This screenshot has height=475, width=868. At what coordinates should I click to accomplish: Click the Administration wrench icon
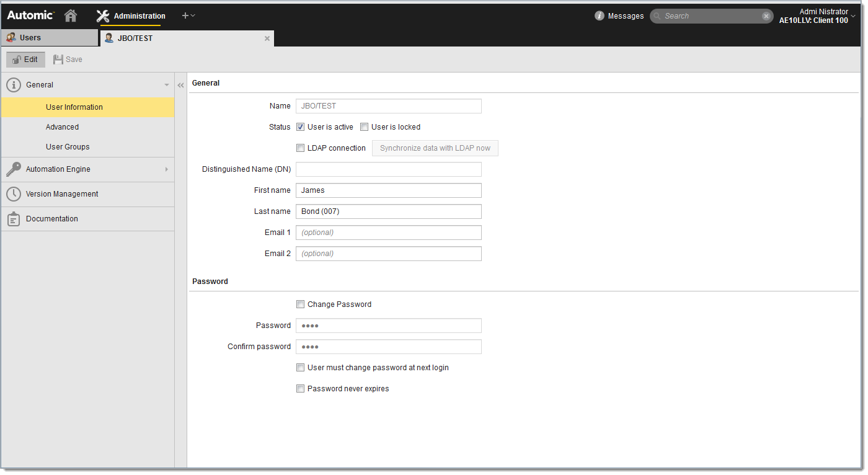pyautogui.click(x=102, y=16)
